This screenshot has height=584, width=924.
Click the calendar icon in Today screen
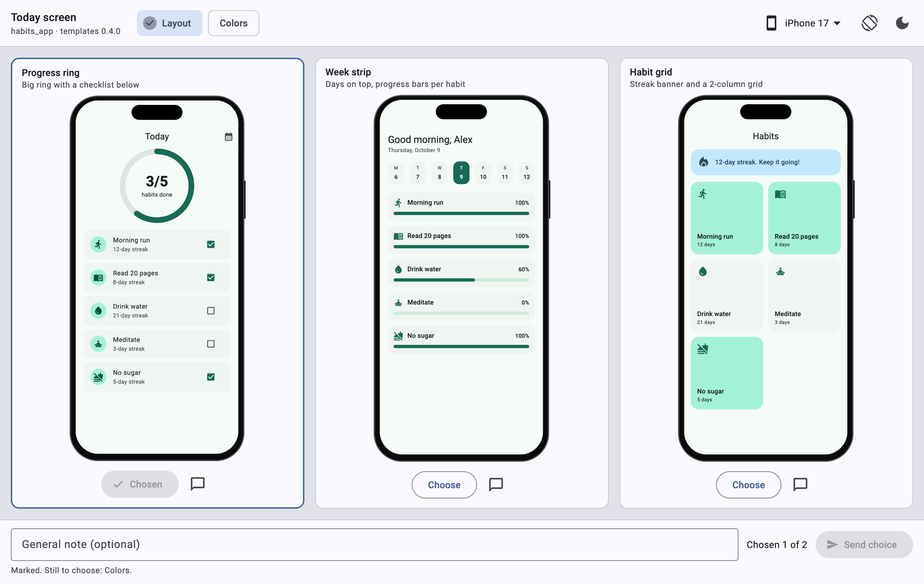point(228,136)
